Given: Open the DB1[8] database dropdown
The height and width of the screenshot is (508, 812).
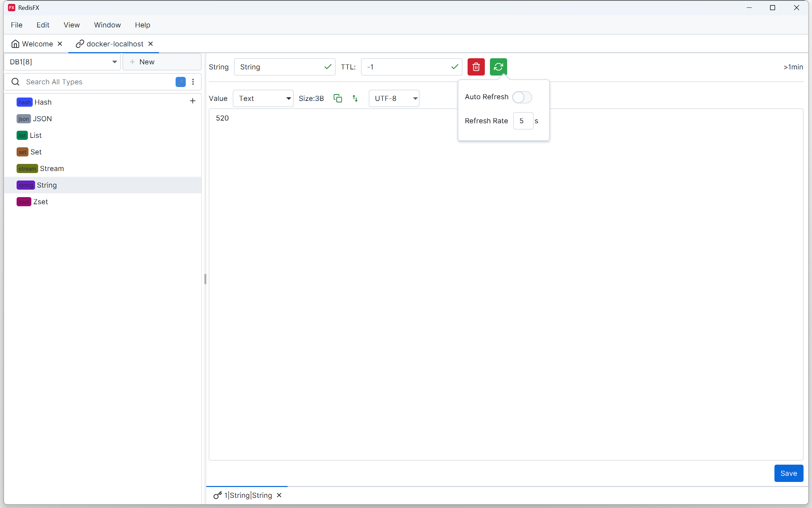Looking at the screenshot, I should (x=63, y=62).
